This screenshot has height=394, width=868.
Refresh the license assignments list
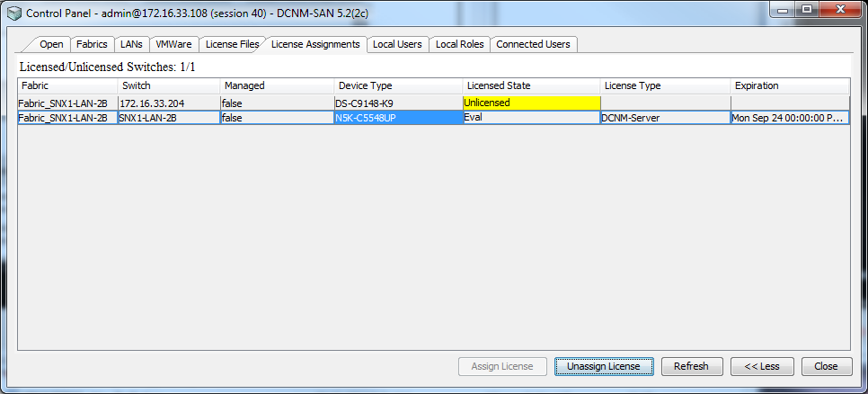point(691,366)
